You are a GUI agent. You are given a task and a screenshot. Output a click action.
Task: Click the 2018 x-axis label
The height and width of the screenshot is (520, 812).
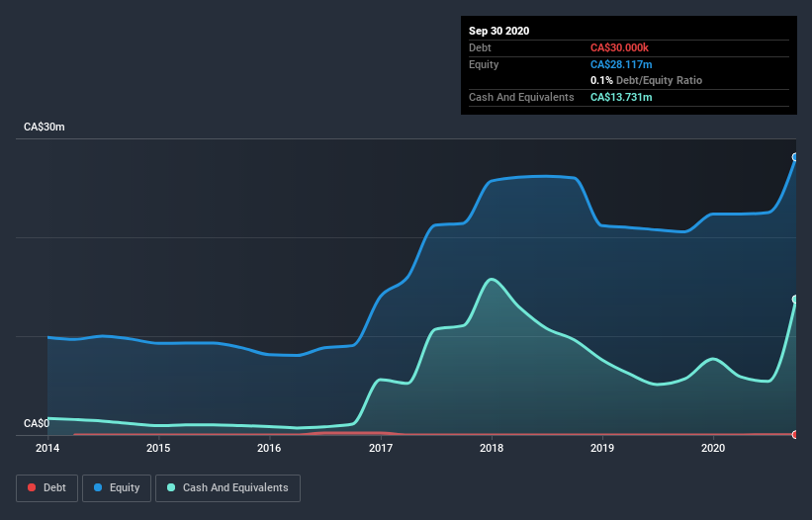(492, 448)
